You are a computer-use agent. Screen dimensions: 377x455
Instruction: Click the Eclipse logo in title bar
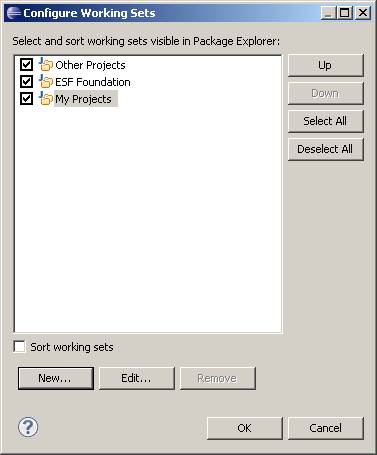pos(14,13)
